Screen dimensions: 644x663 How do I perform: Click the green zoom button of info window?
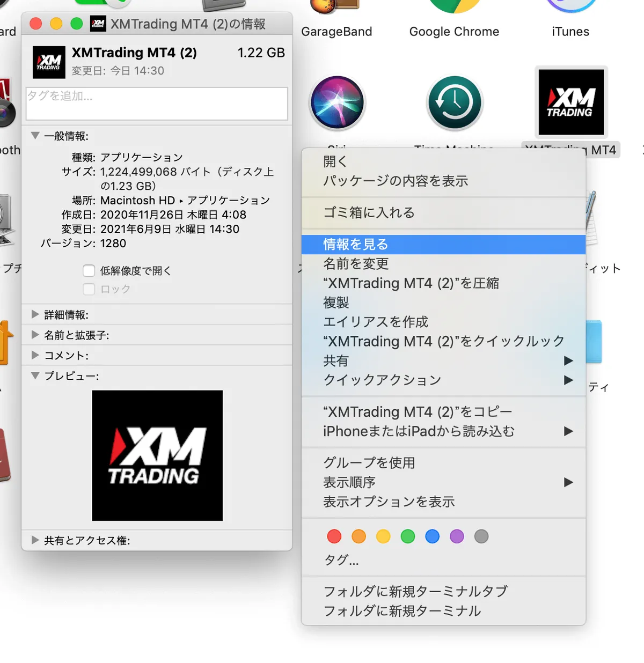point(77,24)
